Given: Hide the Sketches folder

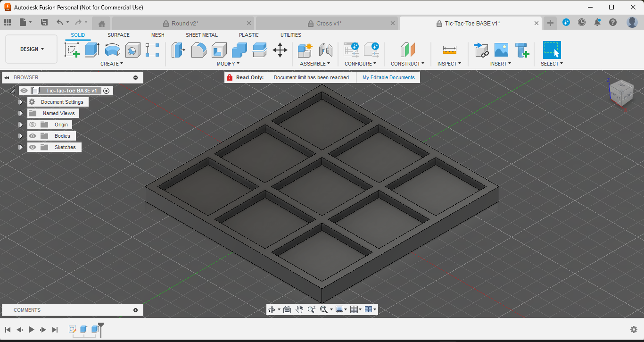Looking at the screenshot, I should (32, 147).
